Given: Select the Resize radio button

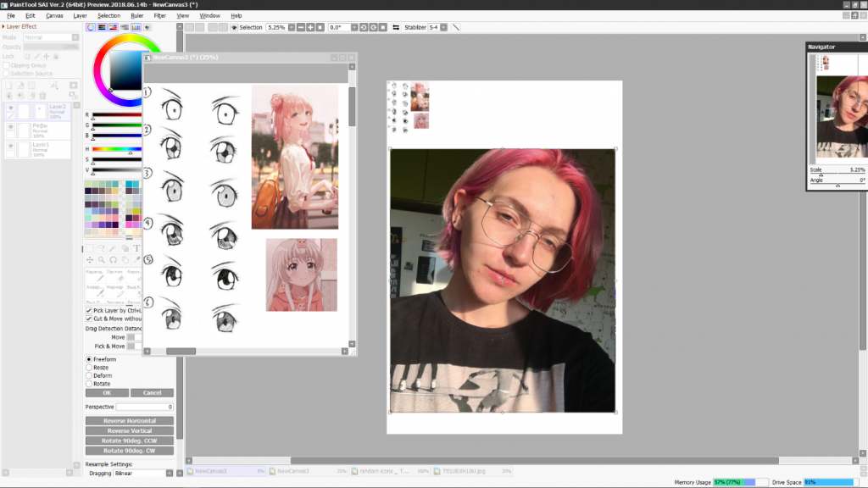Looking at the screenshot, I should click(x=88, y=368).
